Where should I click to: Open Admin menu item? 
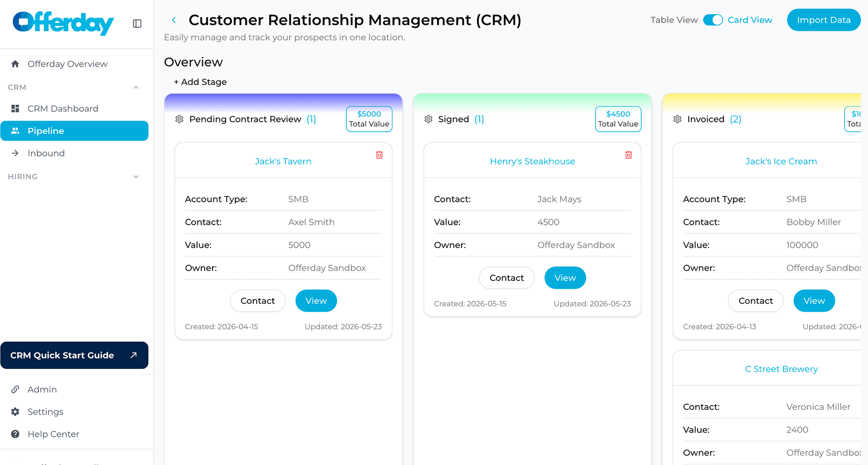pyautogui.click(x=74, y=390)
